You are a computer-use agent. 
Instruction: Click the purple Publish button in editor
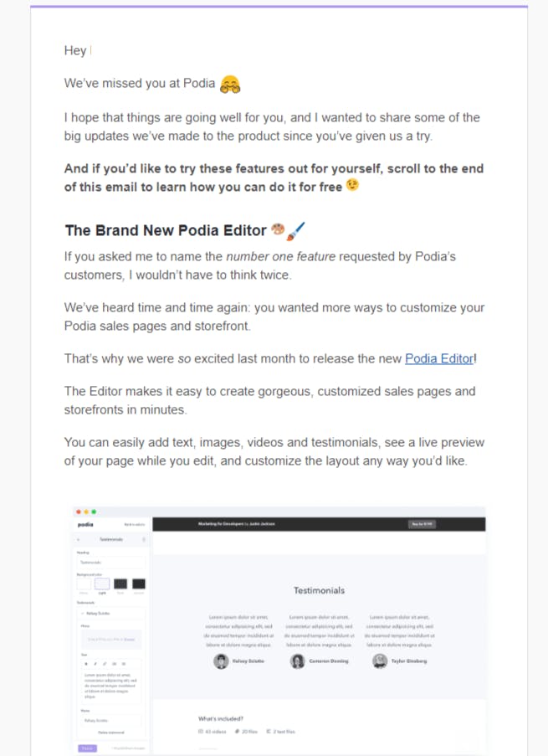tap(87, 748)
